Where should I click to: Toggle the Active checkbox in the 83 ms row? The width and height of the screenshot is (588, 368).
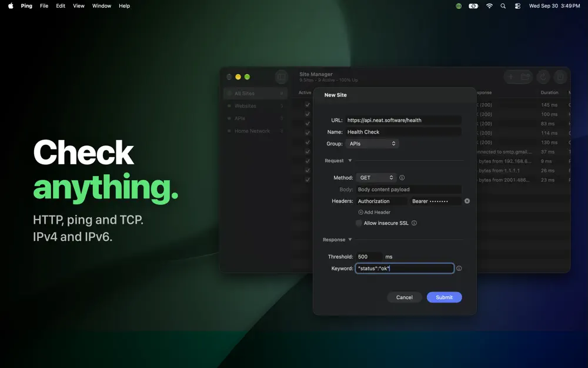click(x=308, y=124)
